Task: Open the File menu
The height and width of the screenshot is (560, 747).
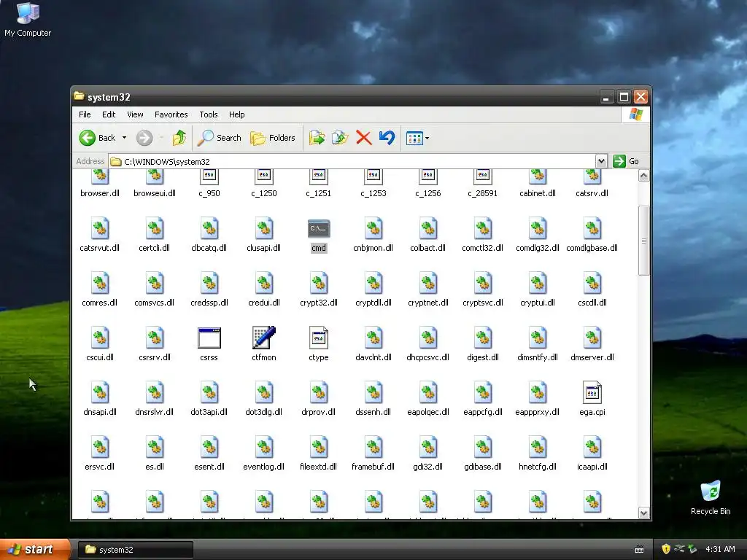Action: pos(85,114)
